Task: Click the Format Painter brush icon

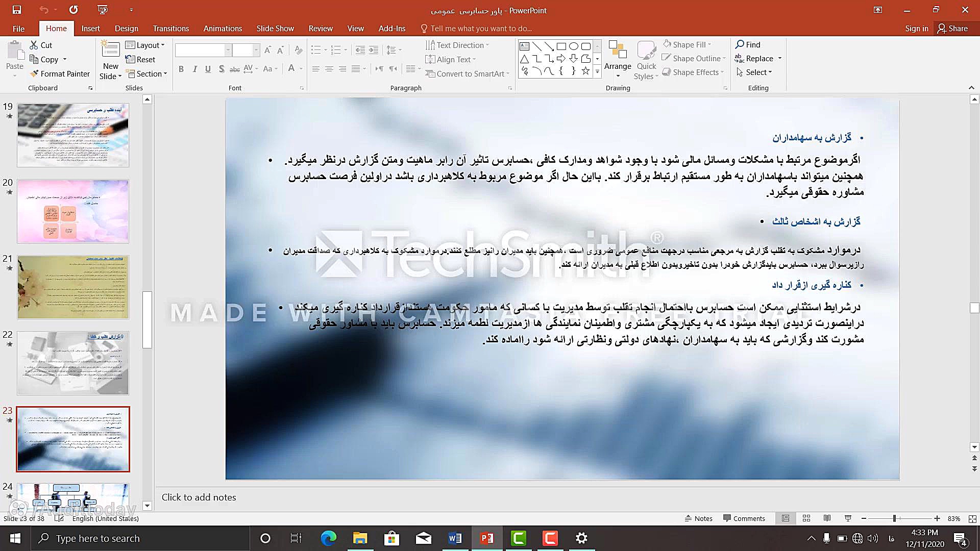Action: 34,73
